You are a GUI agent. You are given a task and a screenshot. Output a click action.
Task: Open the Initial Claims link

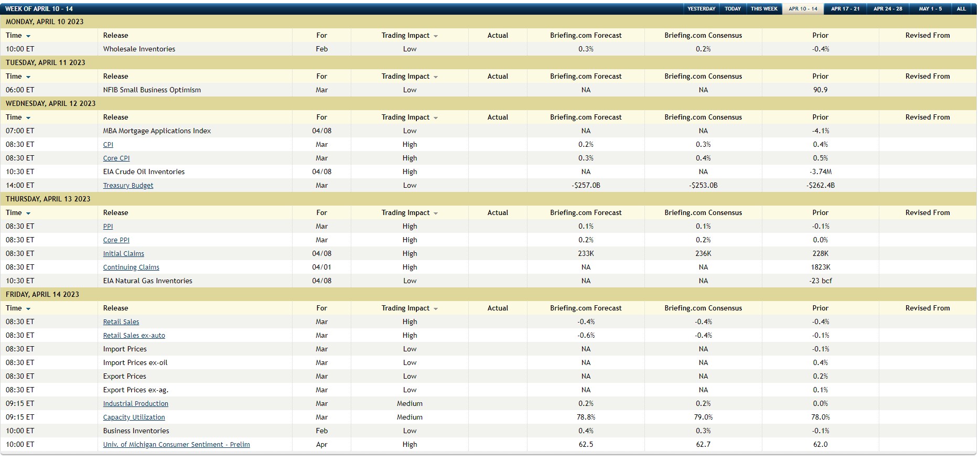tap(124, 253)
